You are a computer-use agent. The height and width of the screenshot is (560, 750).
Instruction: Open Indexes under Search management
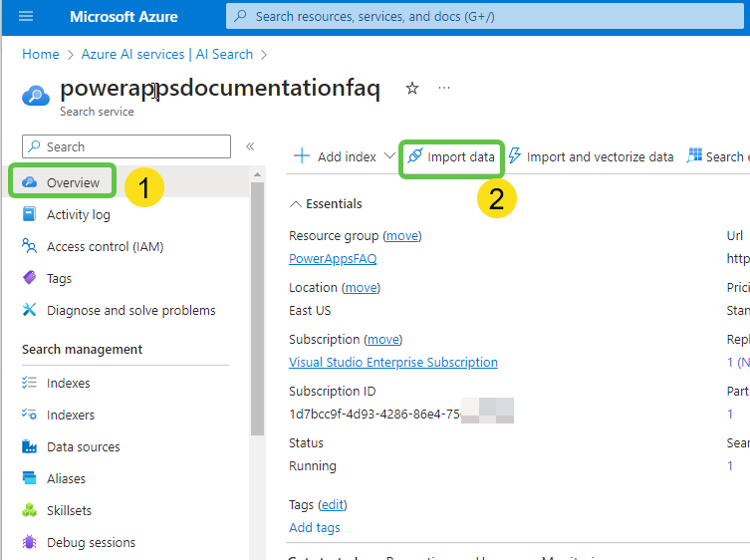[68, 383]
